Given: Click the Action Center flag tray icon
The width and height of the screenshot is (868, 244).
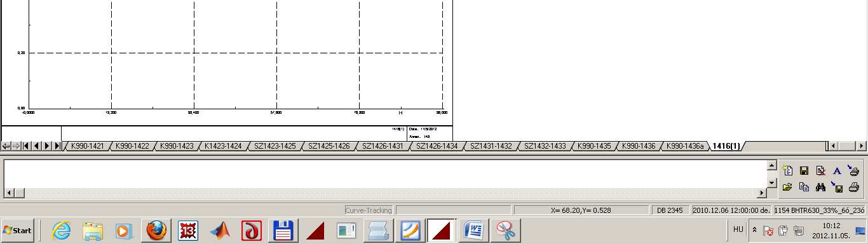Looking at the screenshot, I should (768, 231).
